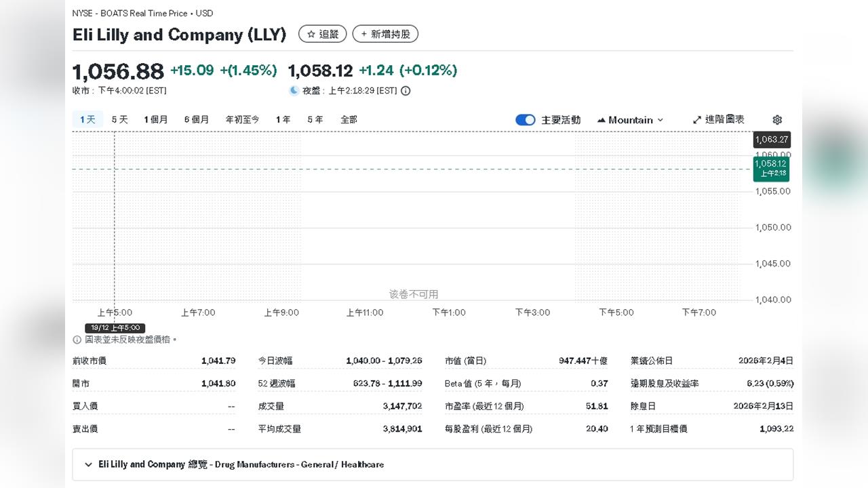Image resolution: width=868 pixels, height=488 pixels.
Task: Click the 19/12 上午5:00 chart marker label
Action: [115, 327]
